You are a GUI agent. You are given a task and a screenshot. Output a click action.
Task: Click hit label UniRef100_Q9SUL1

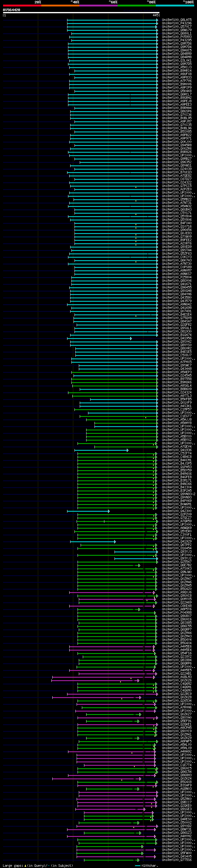(177, 328)
